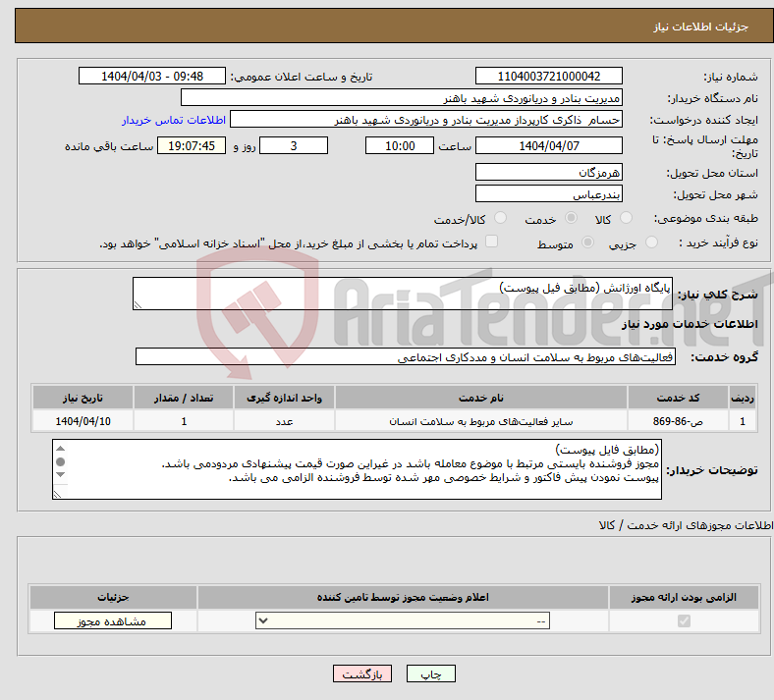Click the service group field
This screenshot has width=774, height=700.
point(406,356)
